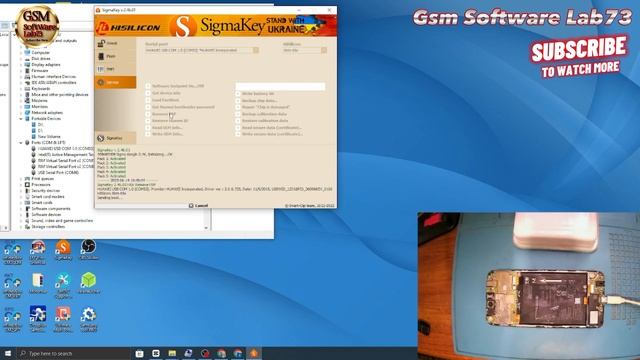Click the white input field in Service tab
The height and width of the screenshot is (360, 640).
280,86
